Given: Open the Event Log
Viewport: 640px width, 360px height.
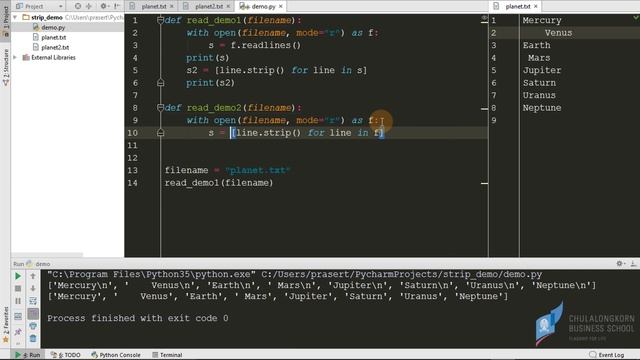Looking at the screenshot, I should tap(607, 355).
